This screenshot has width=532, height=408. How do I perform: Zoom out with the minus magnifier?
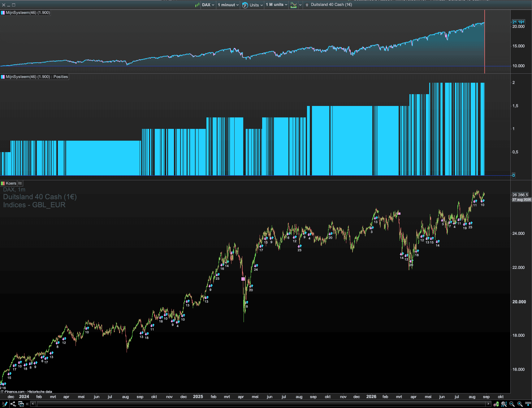(x=512, y=404)
